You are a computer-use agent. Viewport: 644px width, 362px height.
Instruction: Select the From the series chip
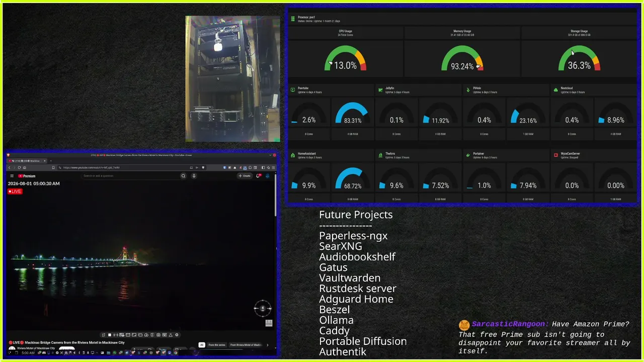(216, 345)
